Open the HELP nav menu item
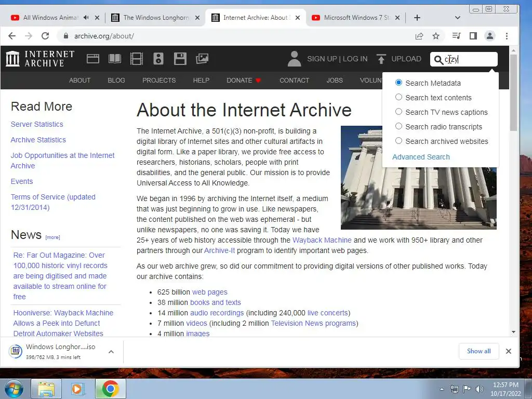This screenshot has height=399, width=532. pos(201,81)
